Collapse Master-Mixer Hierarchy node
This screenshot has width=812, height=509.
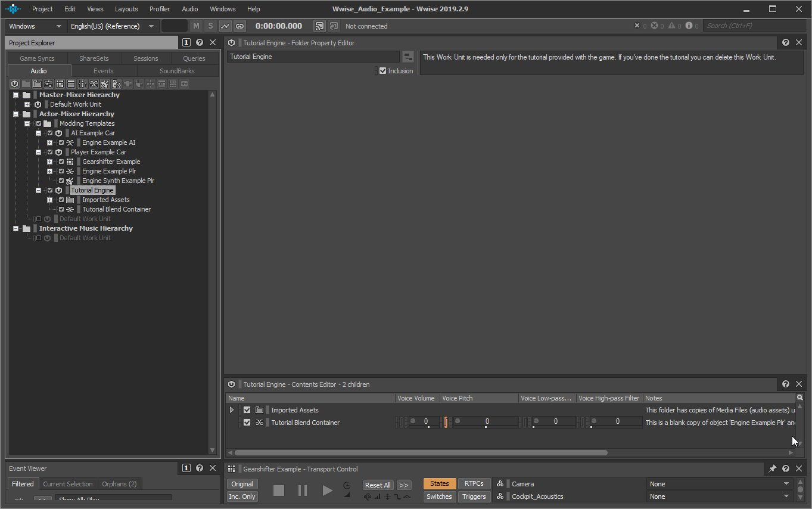coord(15,95)
